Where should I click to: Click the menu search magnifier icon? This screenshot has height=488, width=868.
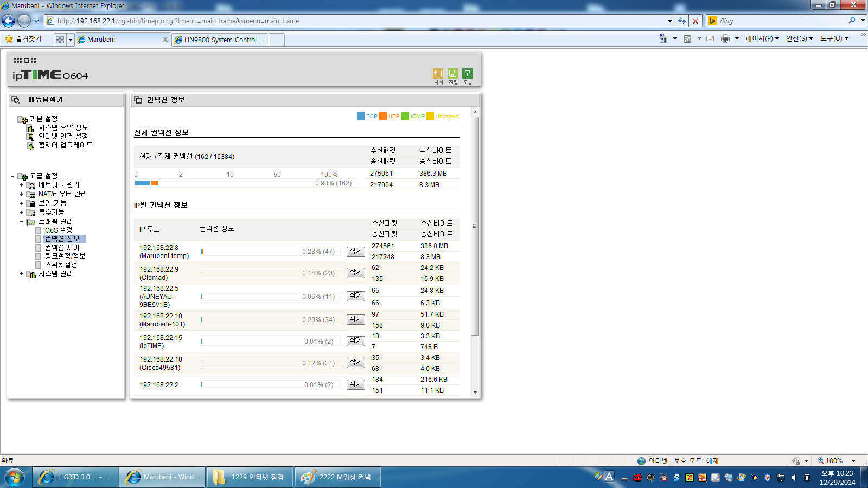pos(16,100)
